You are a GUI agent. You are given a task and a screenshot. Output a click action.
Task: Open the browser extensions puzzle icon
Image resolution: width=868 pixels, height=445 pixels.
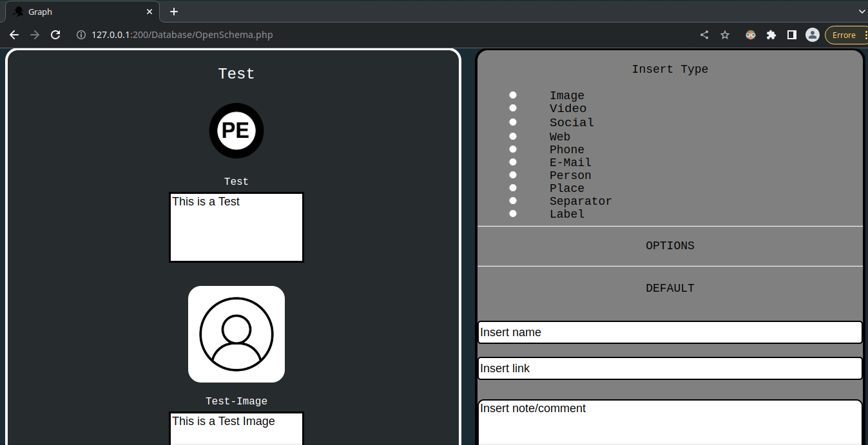[771, 35]
